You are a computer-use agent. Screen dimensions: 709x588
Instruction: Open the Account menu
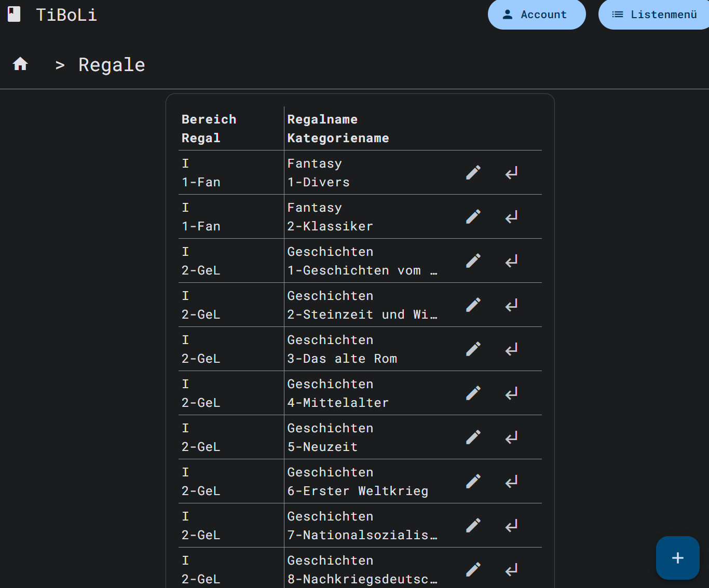(536, 15)
